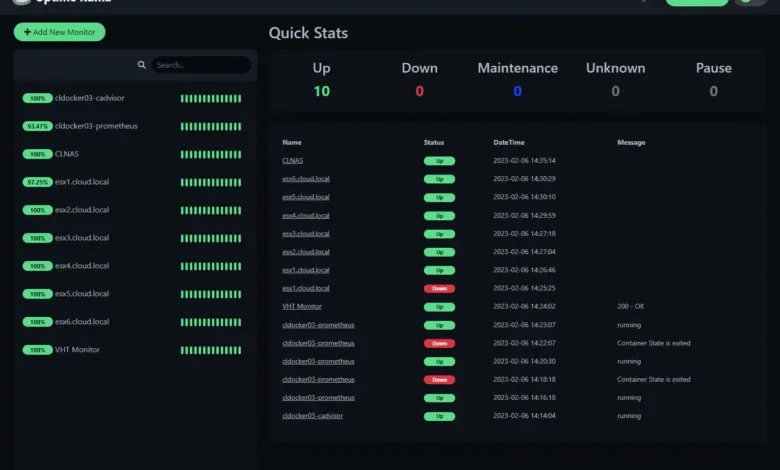
Task: Open the esx4.cloud.local table link
Action: [x=306, y=215]
